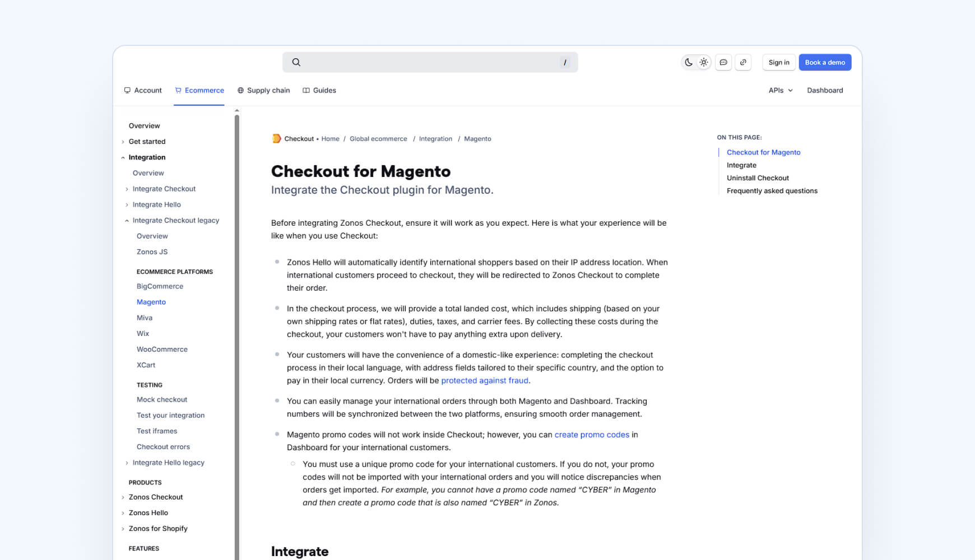The width and height of the screenshot is (975, 560).
Task: Open Test iframes page
Action: pos(157,431)
